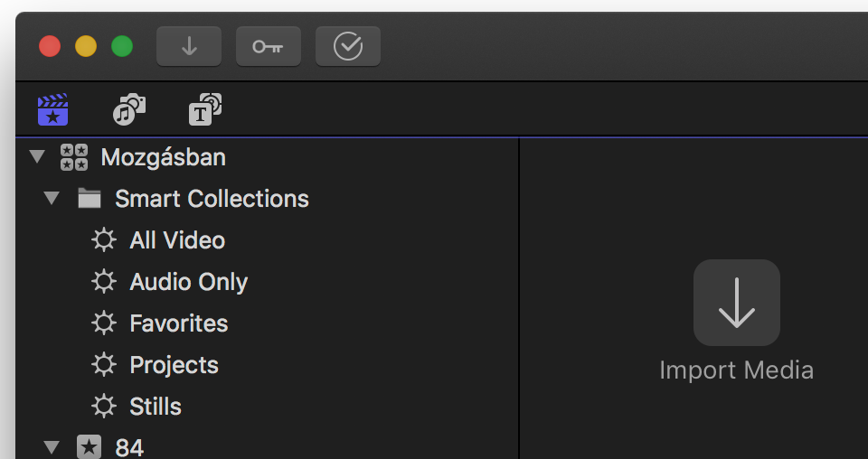The height and width of the screenshot is (459, 868).
Task: Collapse the Smart Collections folder triangle
Action: pos(52,198)
